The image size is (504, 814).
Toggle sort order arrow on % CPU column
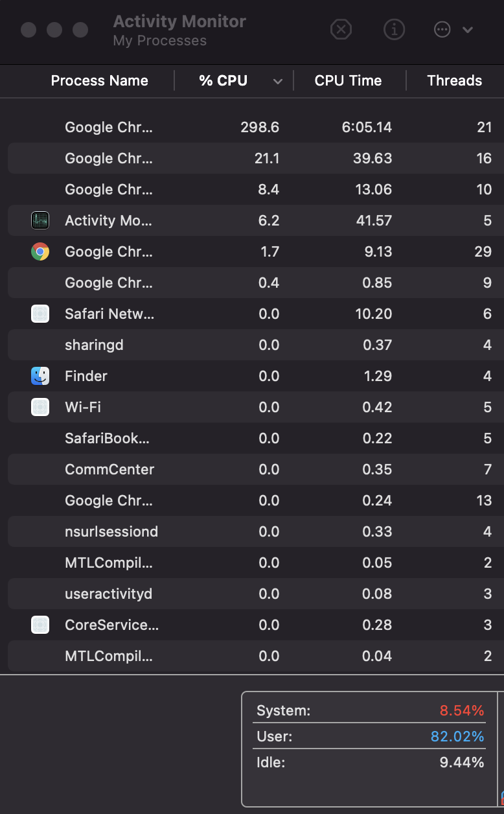[278, 81]
